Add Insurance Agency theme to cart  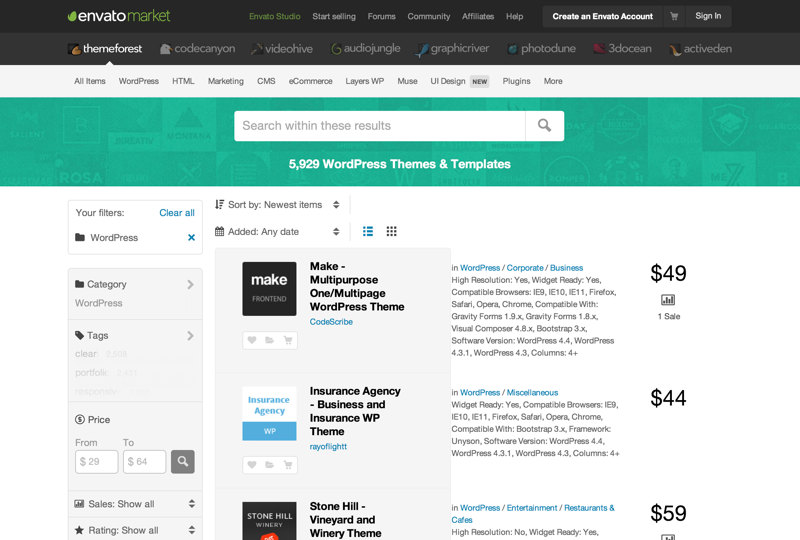coord(288,464)
